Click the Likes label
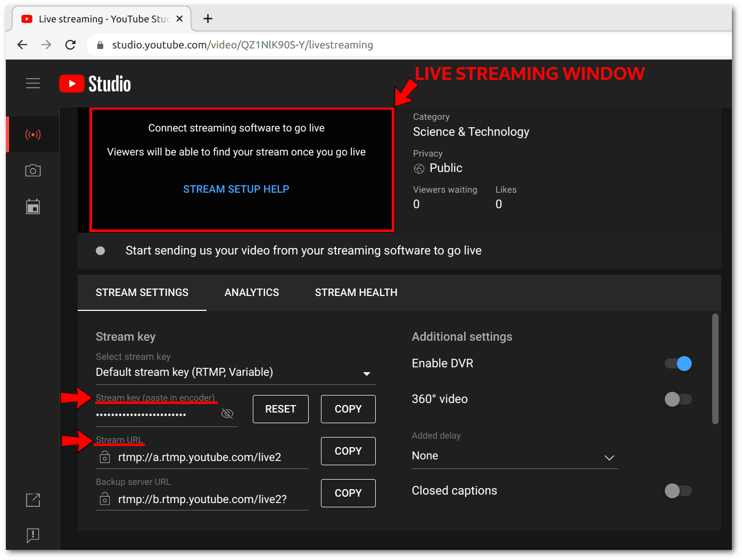Viewport: 742px width, 560px height. pos(506,190)
